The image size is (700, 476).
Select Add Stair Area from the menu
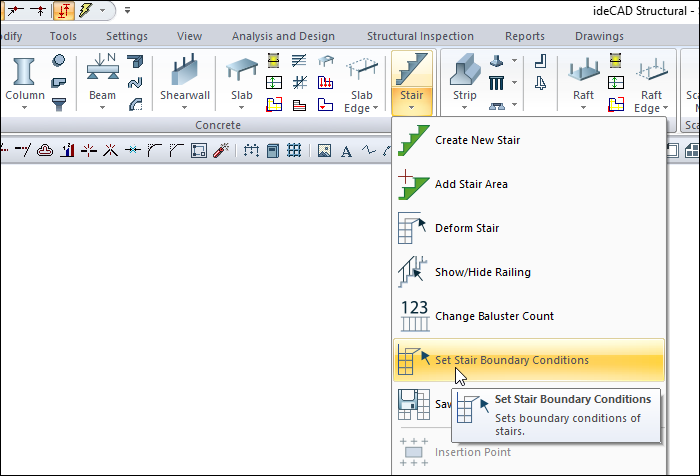pos(470,184)
